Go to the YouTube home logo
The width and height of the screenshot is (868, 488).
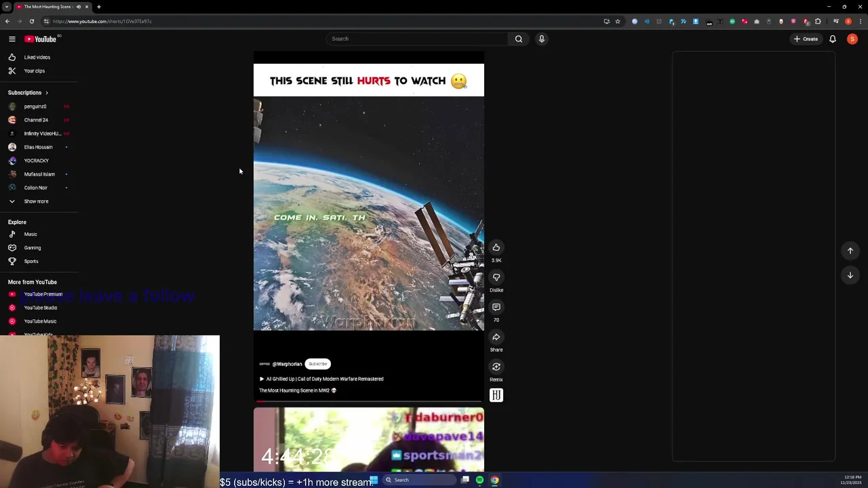coord(41,39)
